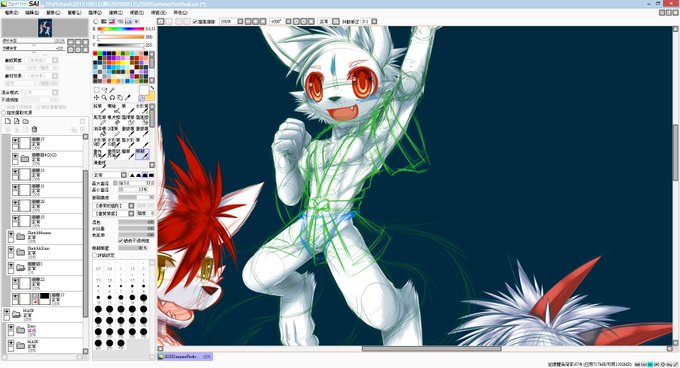Click the navigator zoom-in button
Image resolution: width=680 pixels, height=368 pixels.
coord(78,42)
